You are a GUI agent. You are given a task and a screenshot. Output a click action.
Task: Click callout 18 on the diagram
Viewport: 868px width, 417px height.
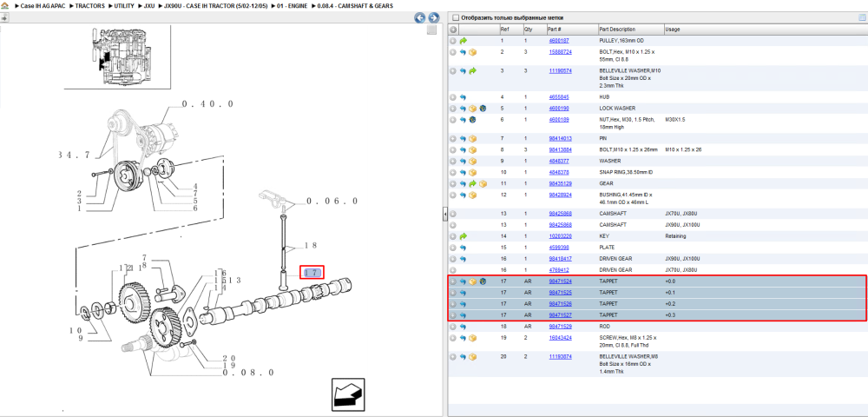(311, 245)
